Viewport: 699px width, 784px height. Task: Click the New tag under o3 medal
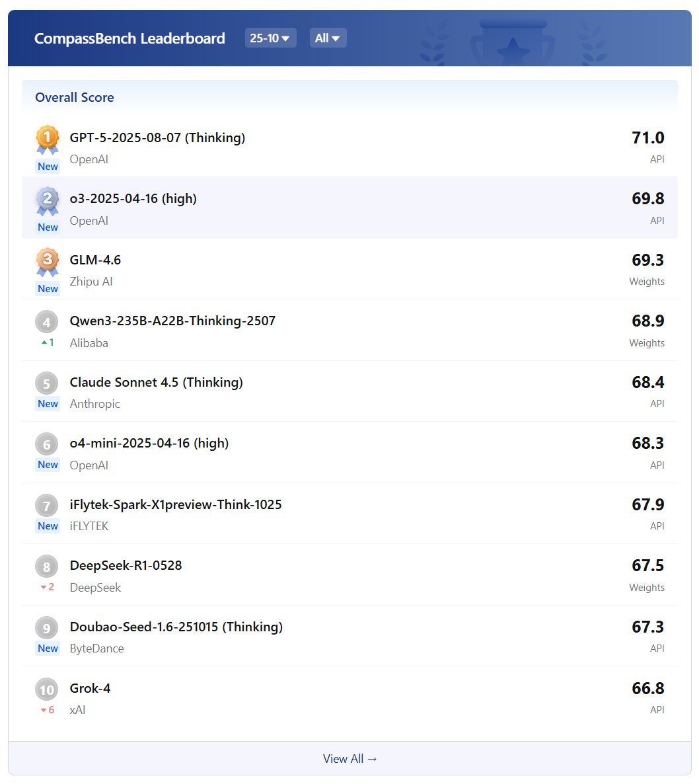tap(48, 227)
